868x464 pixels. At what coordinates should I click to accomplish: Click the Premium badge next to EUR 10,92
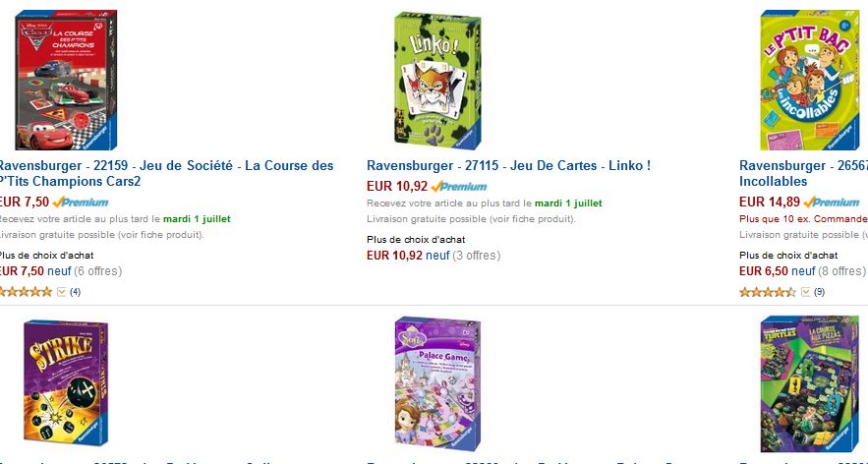(459, 187)
